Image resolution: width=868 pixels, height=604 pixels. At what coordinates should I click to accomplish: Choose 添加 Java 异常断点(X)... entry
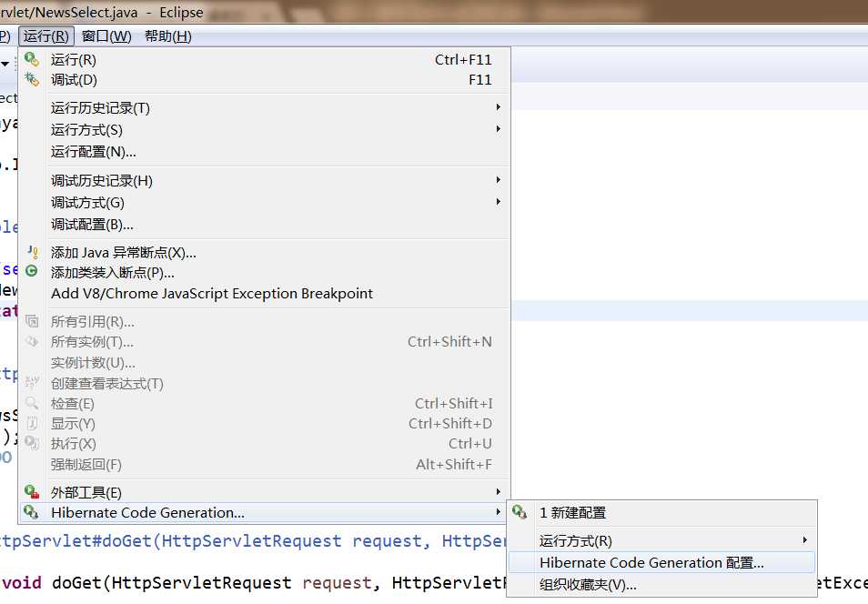pyautogui.click(x=265, y=253)
